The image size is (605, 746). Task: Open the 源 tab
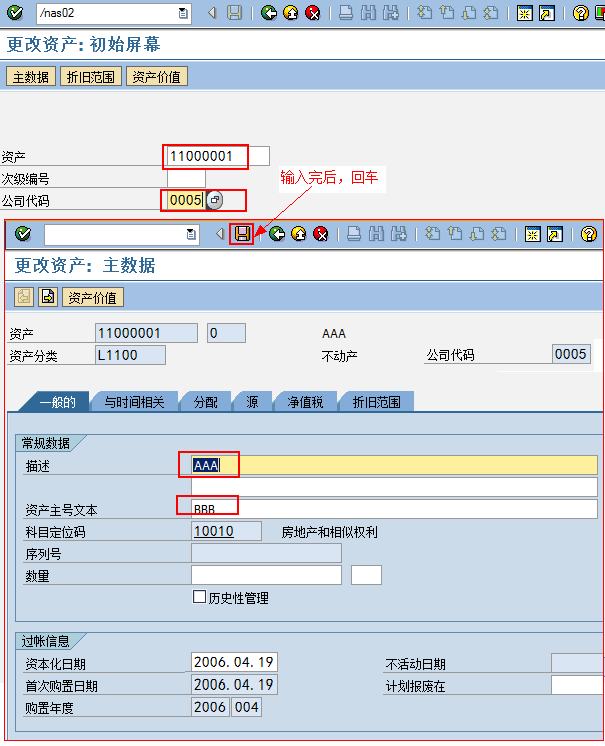click(x=253, y=402)
